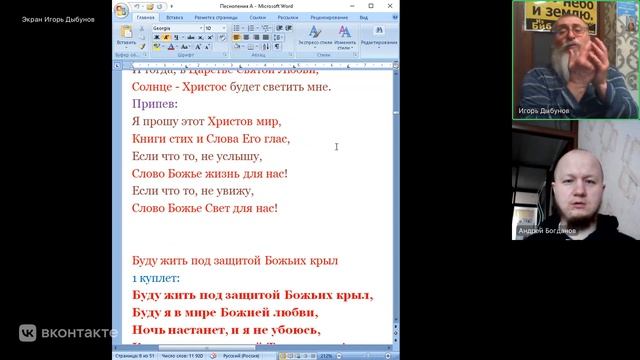The image size is (640, 360).
Task: Click the zoom percentage 212% in status bar
Action: point(326,356)
